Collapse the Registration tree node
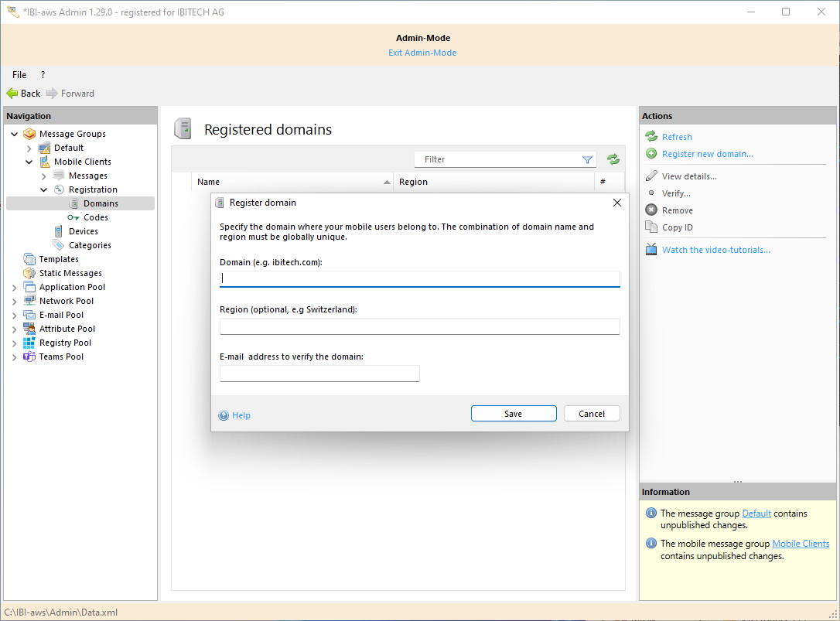Screen dimensions: 840x621 44,189
